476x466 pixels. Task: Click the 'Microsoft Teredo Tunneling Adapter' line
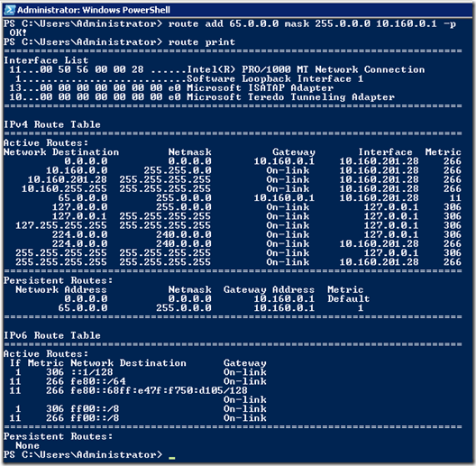[x=202, y=96]
